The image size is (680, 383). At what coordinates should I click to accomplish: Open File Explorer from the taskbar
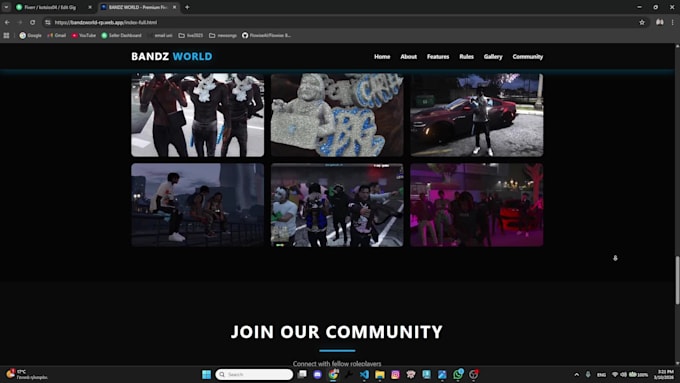pyautogui.click(x=380, y=374)
